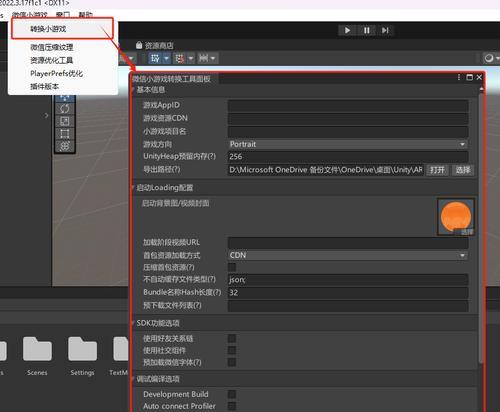Screen dimensions: 500x412
Task: Focus the 加载阶段视频URL field
Action: coord(348,242)
